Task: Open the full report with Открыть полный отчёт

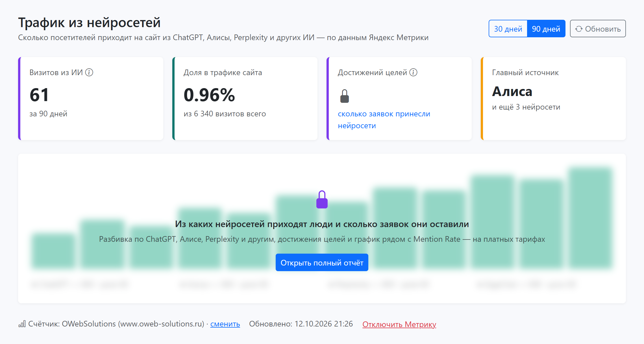Action: coord(322,262)
